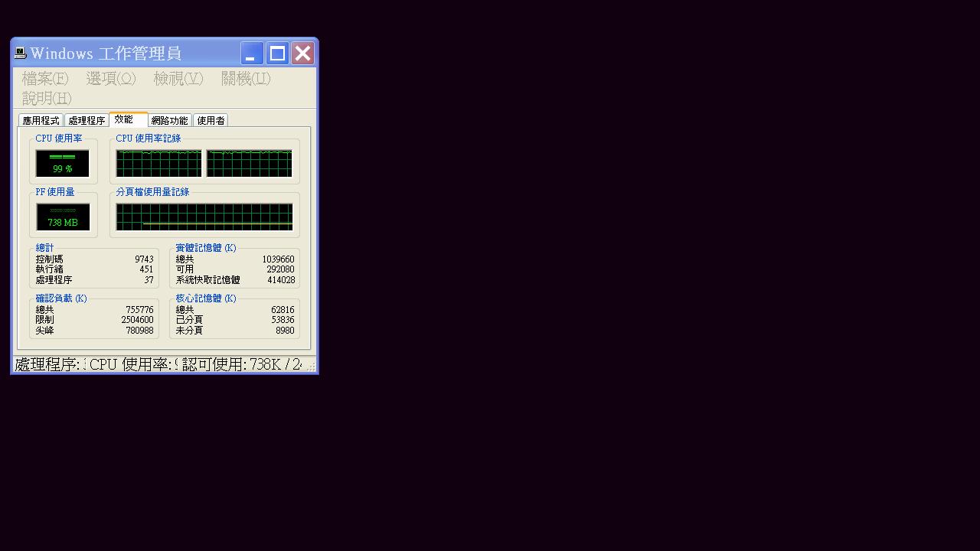Switch to the 處理程序 tab

point(87,121)
